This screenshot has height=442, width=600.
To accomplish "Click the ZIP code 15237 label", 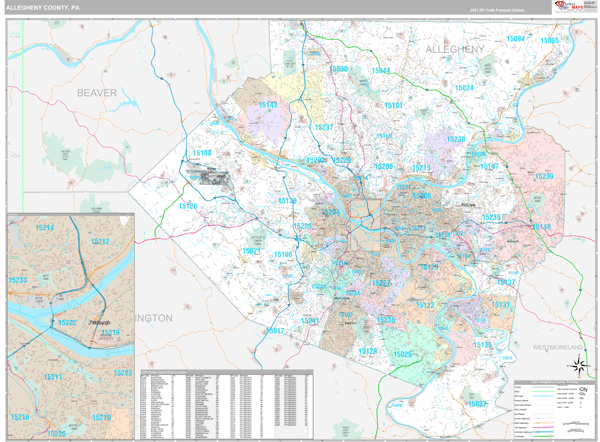I will pos(324,127).
